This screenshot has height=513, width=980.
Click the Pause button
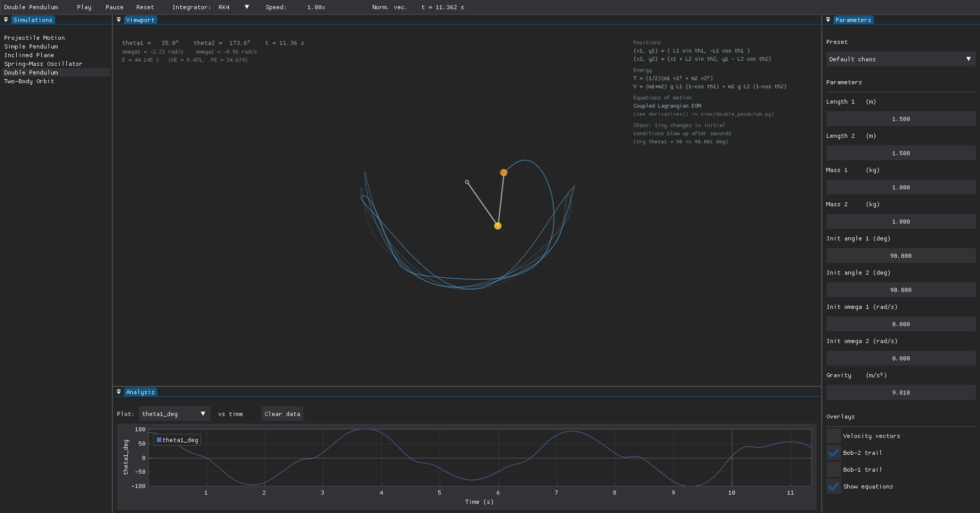coord(114,7)
